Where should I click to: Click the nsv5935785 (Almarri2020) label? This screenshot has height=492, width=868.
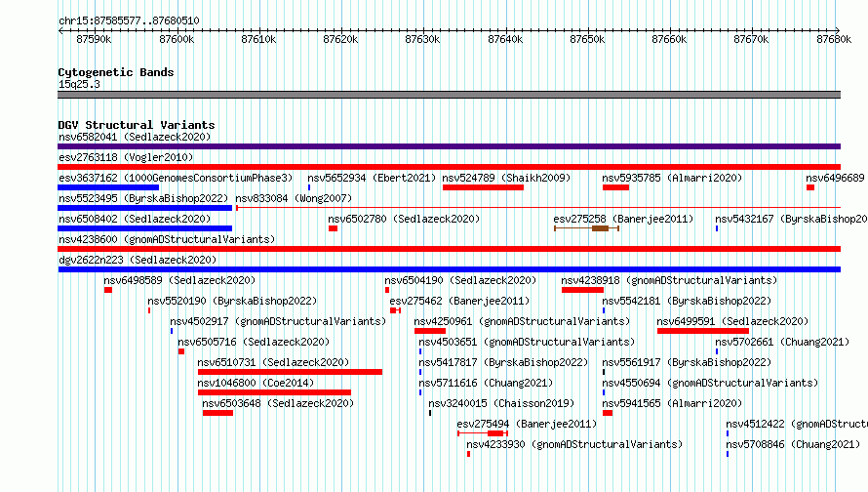tap(672, 178)
